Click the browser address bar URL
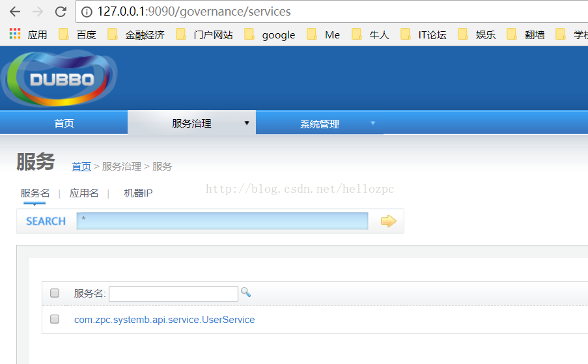The image size is (588, 364). click(194, 12)
